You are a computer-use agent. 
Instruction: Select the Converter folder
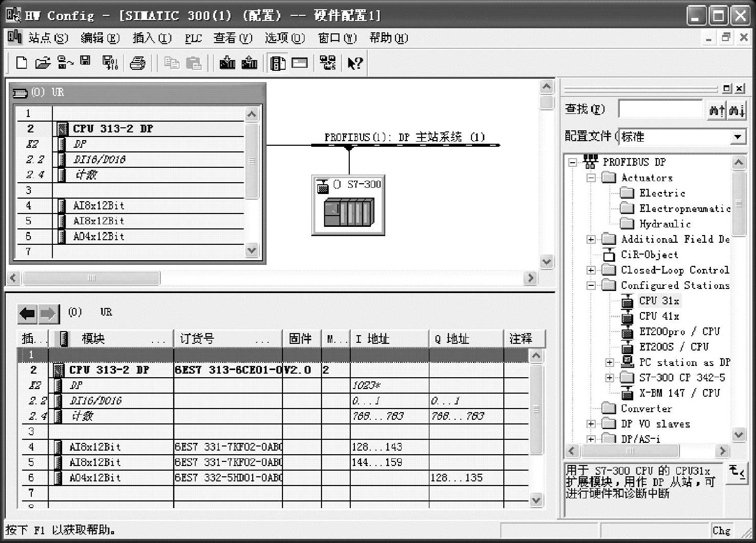coord(646,409)
